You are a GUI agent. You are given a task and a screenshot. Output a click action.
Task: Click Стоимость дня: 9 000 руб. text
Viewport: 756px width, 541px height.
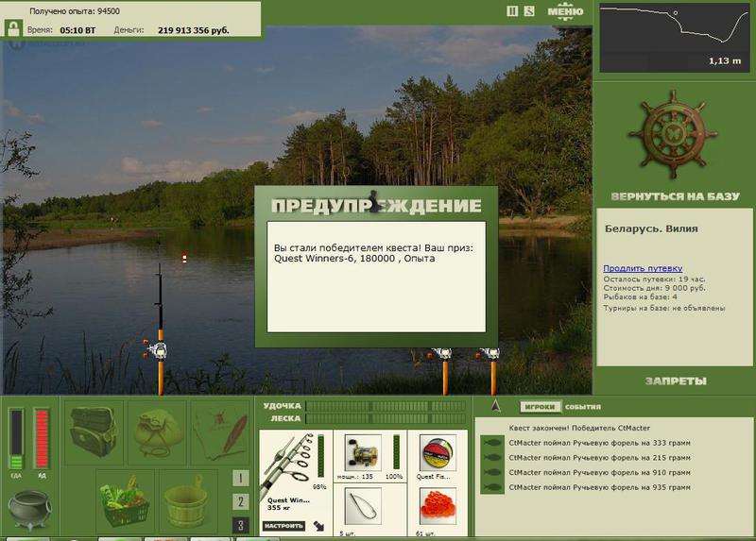coord(654,288)
